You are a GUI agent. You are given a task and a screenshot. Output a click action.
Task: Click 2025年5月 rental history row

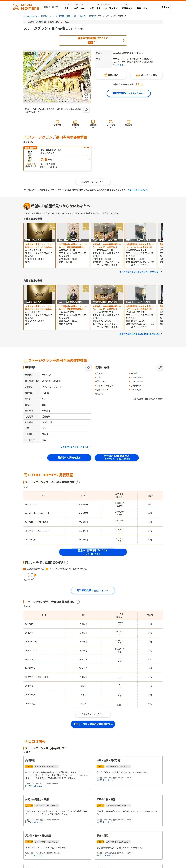pos(93,624)
